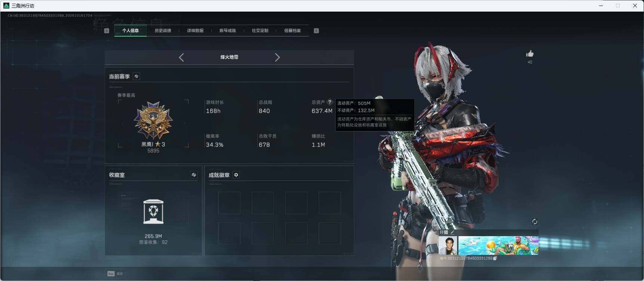Click the 265.9M collection value
The height and width of the screenshot is (281, 644).
153,236
